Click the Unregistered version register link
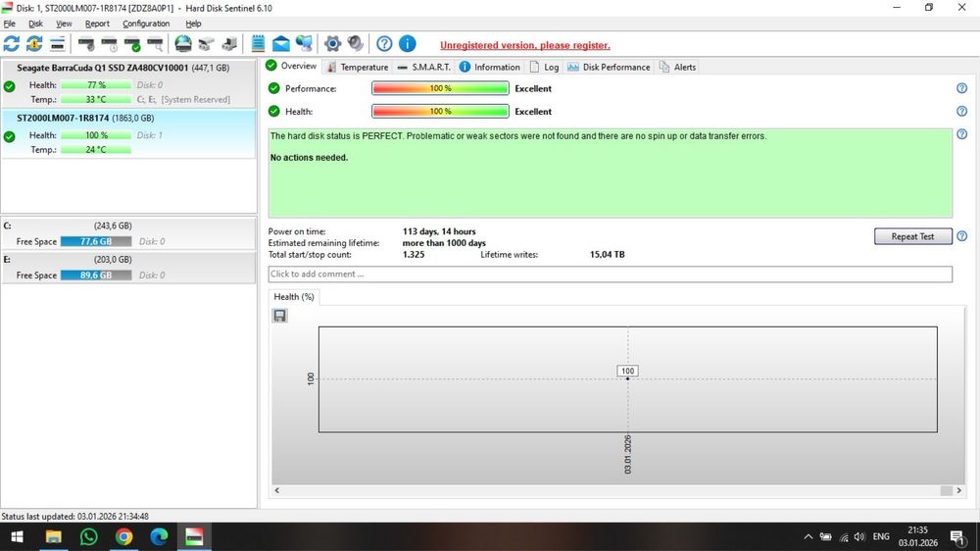Viewport: 980px width, 551px height. (x=525, y=45)
